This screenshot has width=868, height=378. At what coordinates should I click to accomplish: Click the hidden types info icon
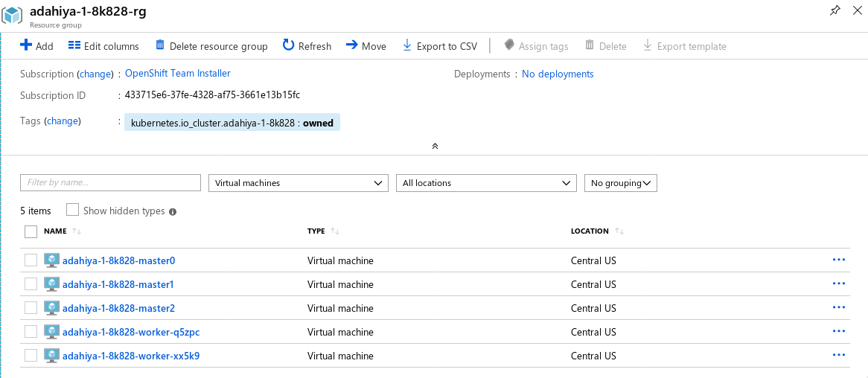coord(173,211)
